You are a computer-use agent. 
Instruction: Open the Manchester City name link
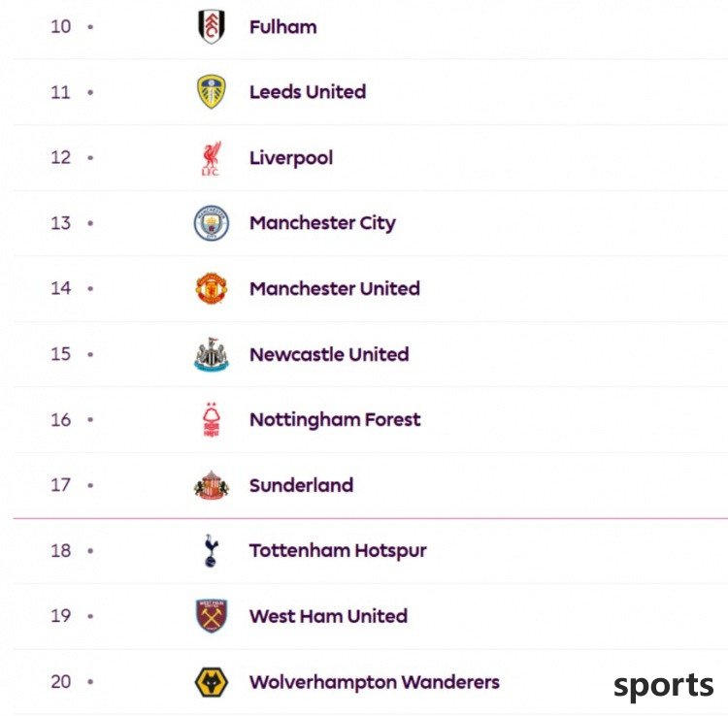point(322,223)
